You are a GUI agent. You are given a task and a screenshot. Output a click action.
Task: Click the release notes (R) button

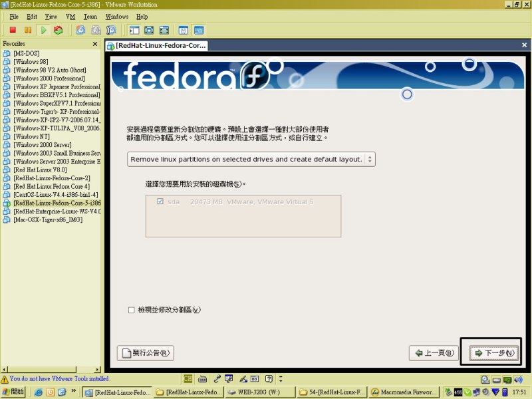pos(146,353)
